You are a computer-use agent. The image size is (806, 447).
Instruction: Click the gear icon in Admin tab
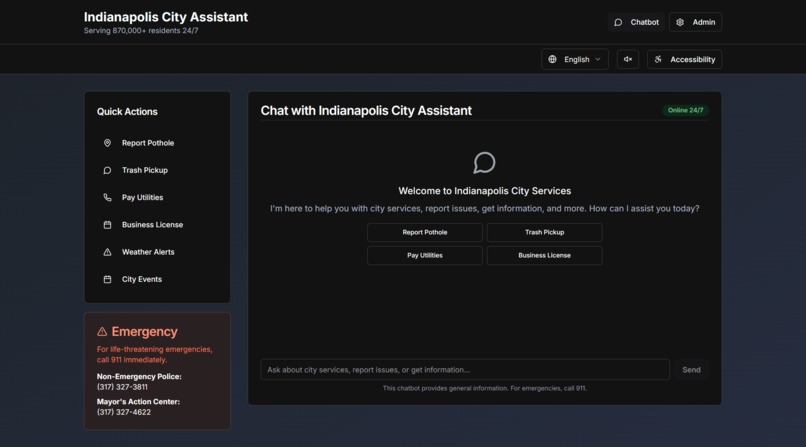[680, 22]
